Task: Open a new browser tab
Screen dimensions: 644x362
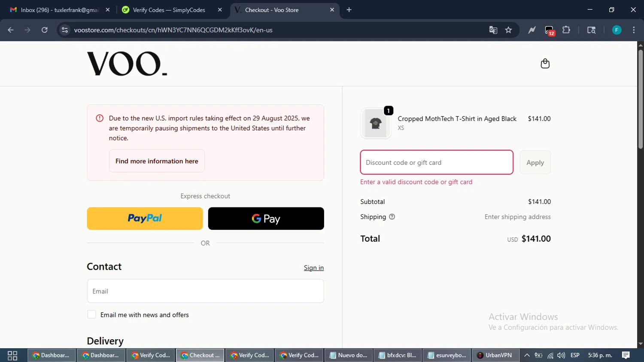Action: click(x=349, y=10)
